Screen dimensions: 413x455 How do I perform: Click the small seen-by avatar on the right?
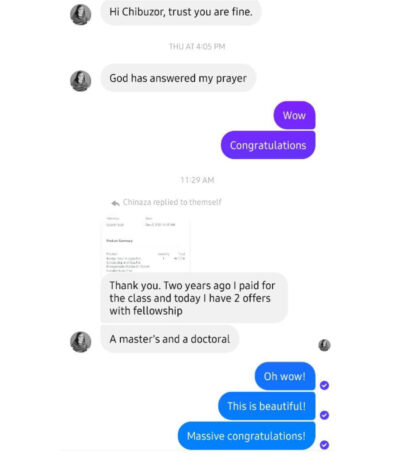point(324,345)
